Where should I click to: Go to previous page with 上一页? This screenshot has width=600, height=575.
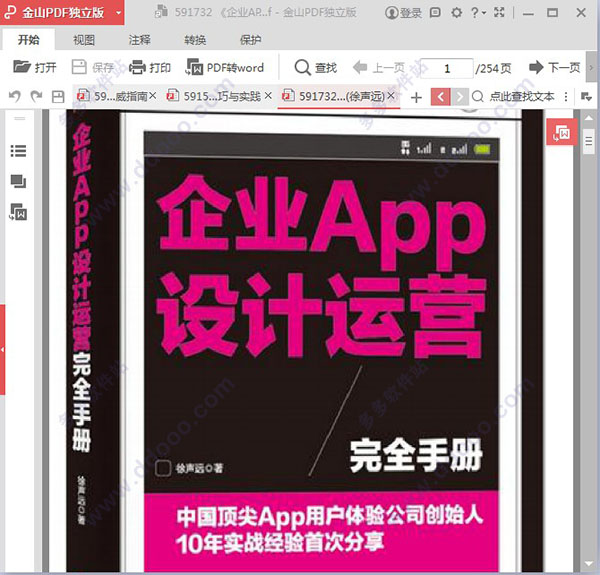tap(379, 68)
